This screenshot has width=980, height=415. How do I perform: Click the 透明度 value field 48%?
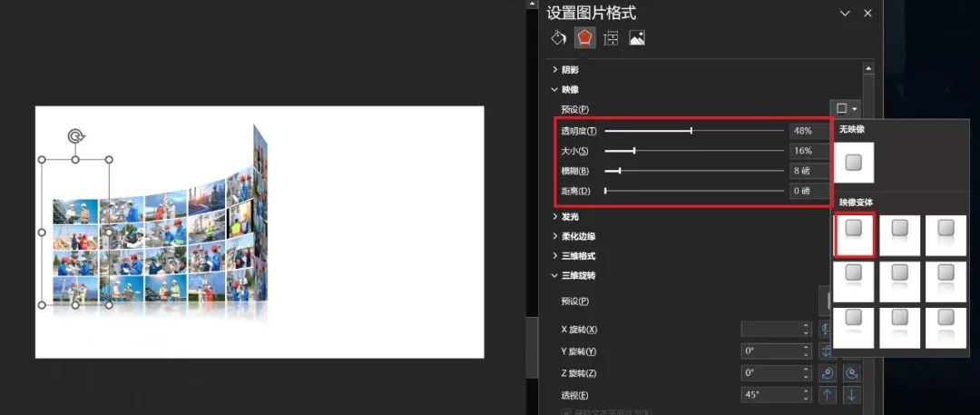click(x=809, y=131)
